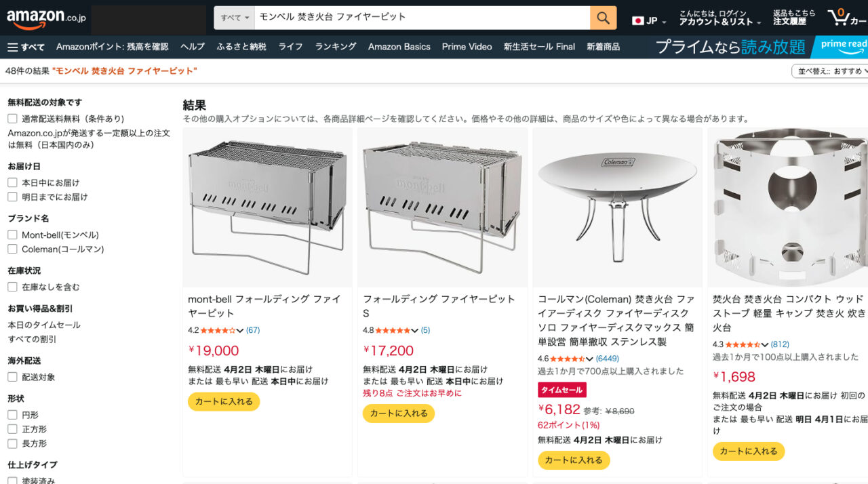
Task: Add the ¥19,000 mont-bell item to cart
Action: click(224, 401)
